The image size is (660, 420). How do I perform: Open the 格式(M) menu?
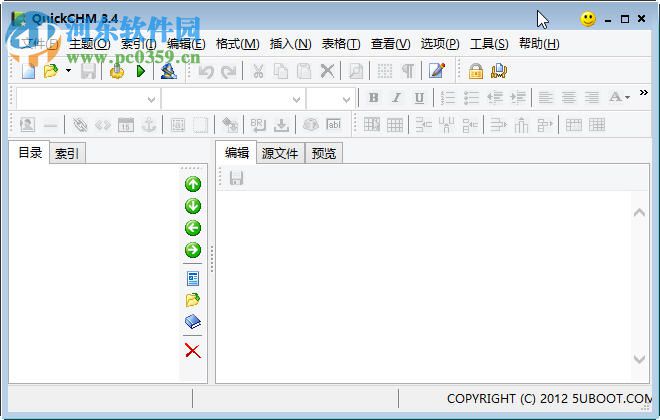tap(237, 44)
